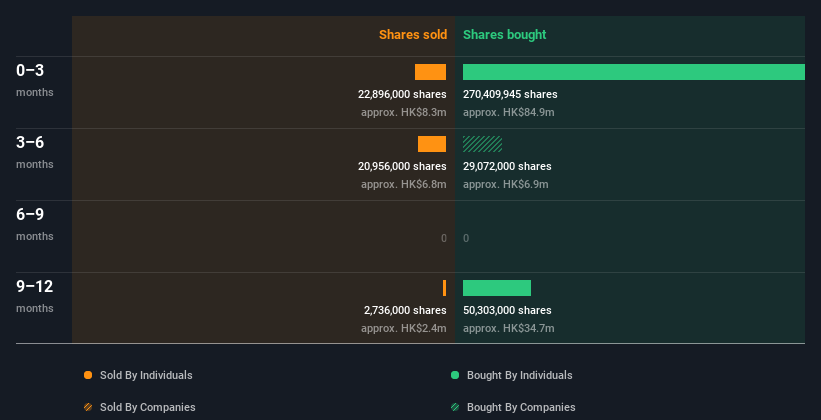The width and height of the screenshot is (821, 420).
Task: Click the 9–12 months green bought bar
Action: point(497,288)
